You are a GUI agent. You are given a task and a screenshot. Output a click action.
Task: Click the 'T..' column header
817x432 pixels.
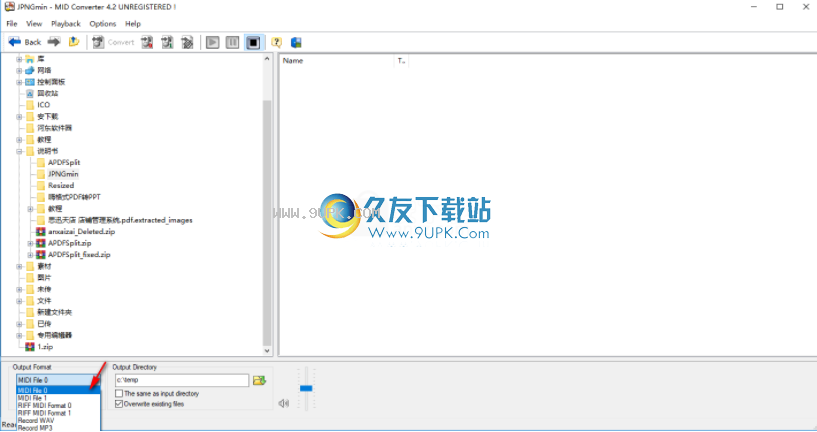click(x=401, y=61)
